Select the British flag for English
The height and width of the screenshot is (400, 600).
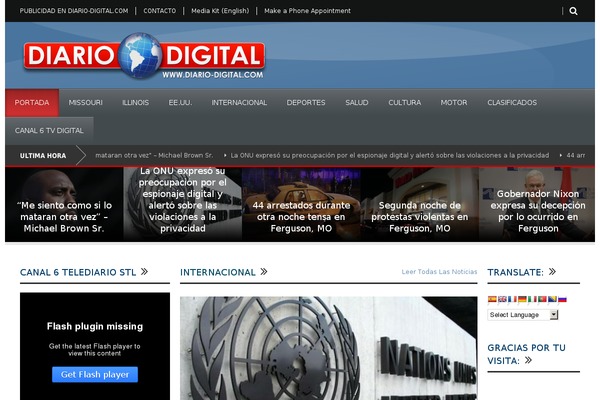pos(502,299)
